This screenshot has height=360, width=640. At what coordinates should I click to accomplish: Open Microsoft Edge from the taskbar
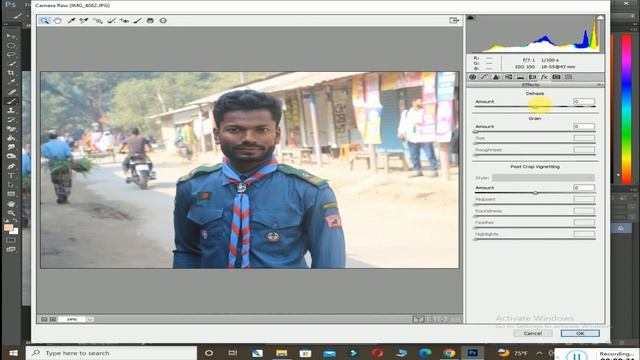point(425,353)
